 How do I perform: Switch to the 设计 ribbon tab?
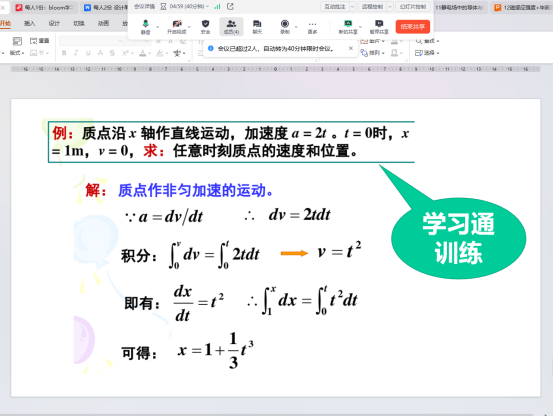pyautogui.click(x=54, y=23)
